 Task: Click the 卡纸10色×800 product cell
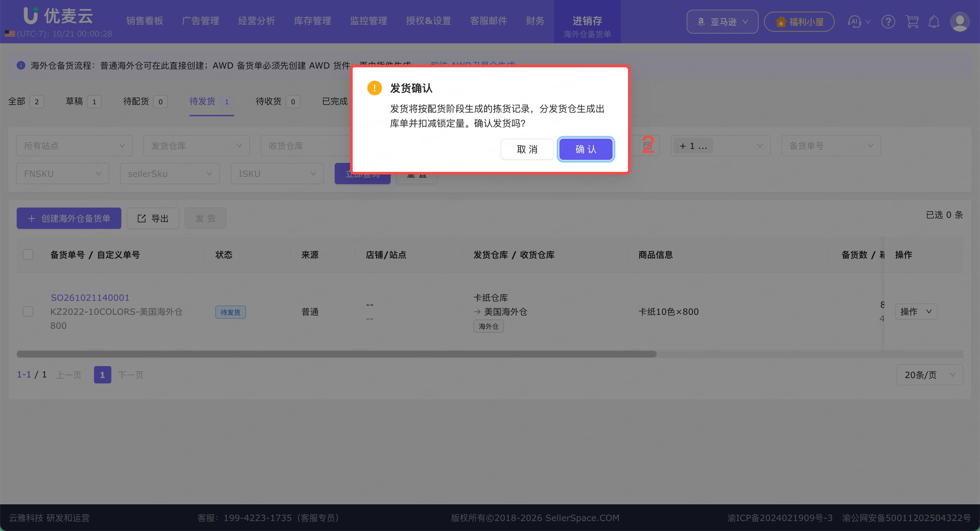[668, 312]
